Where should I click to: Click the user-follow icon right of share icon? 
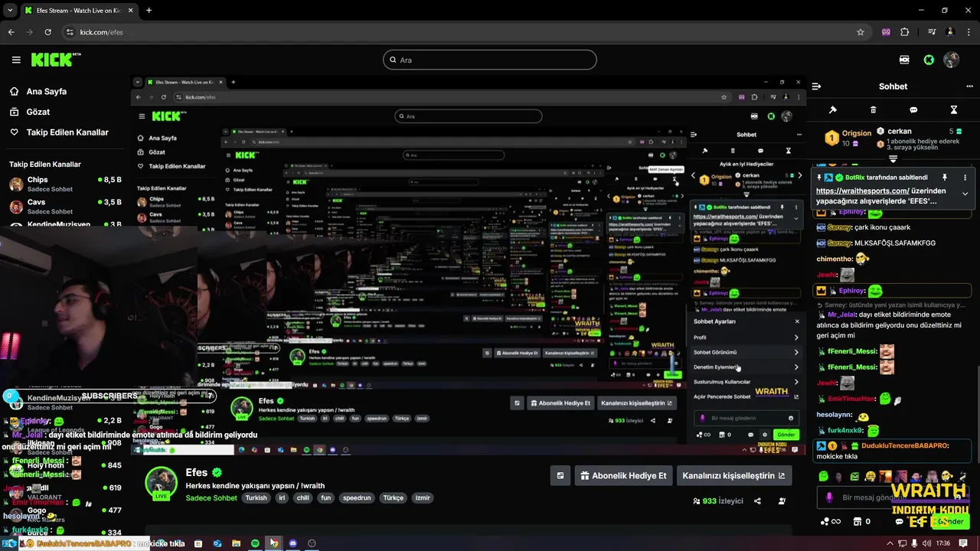tap(782, 501)
